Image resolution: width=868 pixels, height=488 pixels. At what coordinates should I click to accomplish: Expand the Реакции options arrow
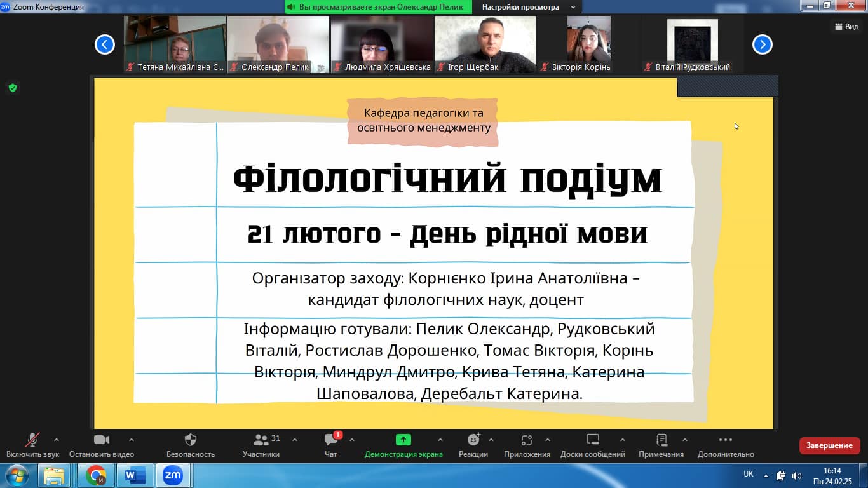coord(491,440)
